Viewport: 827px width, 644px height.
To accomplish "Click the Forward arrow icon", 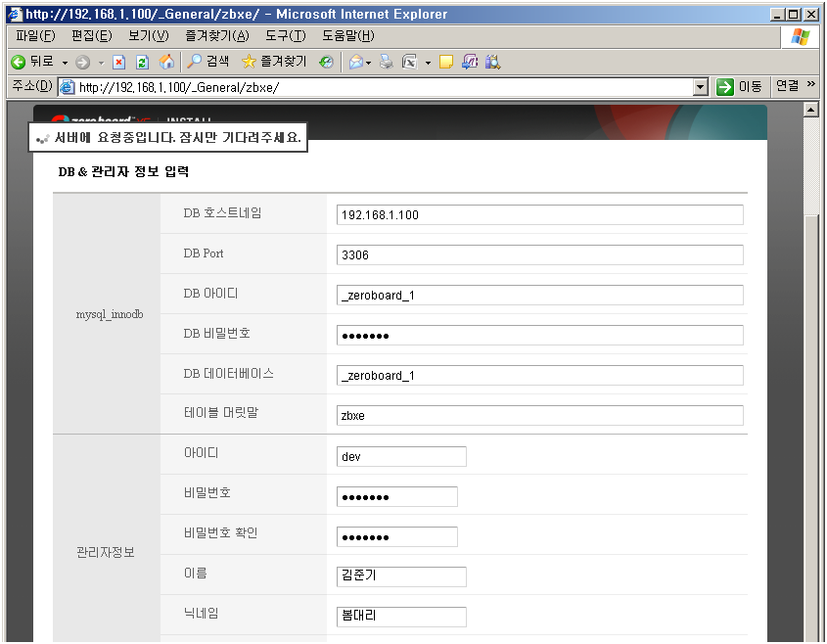I will (82, 63).
